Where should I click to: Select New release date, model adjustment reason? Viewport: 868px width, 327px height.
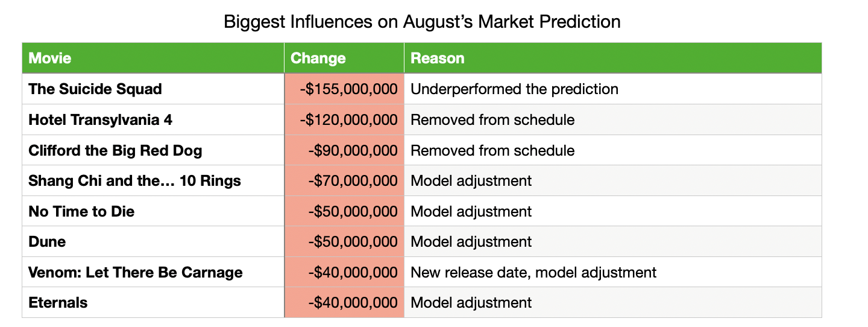tap(533, 273)
